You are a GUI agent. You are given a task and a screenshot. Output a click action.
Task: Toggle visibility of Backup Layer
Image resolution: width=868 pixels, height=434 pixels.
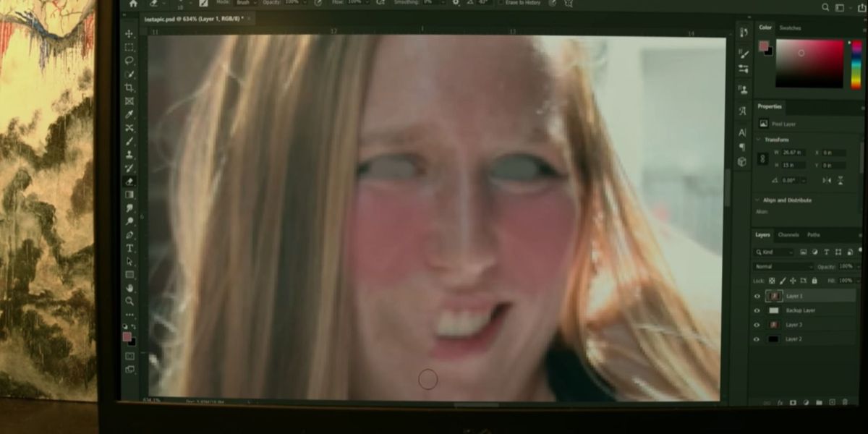[x=757, y=310]
